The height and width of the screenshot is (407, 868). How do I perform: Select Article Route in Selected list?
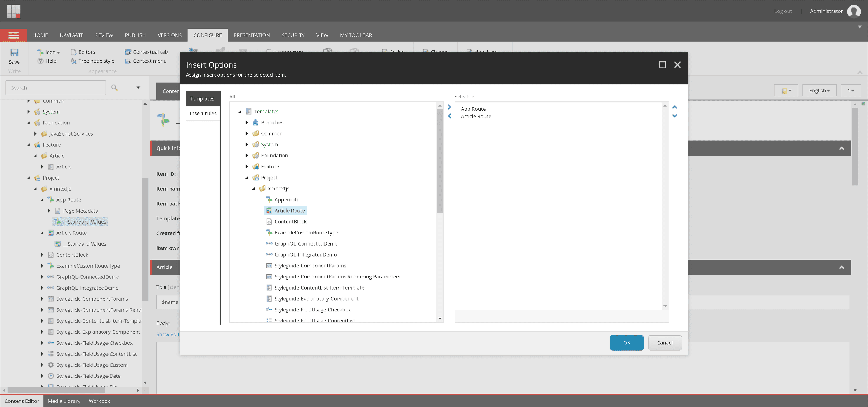point(476,116)
